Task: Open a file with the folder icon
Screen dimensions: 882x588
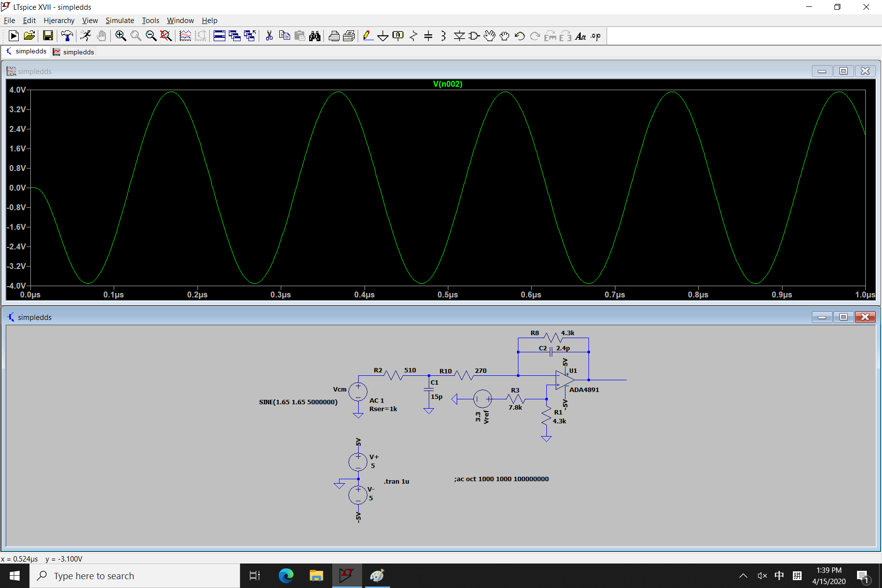Action: (29, 36)
